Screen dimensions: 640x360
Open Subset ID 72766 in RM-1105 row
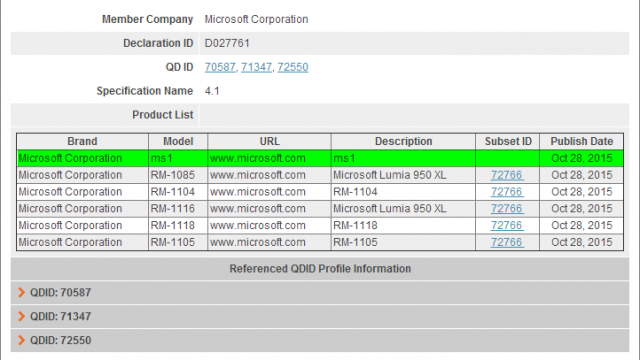[x=507, y=242]
